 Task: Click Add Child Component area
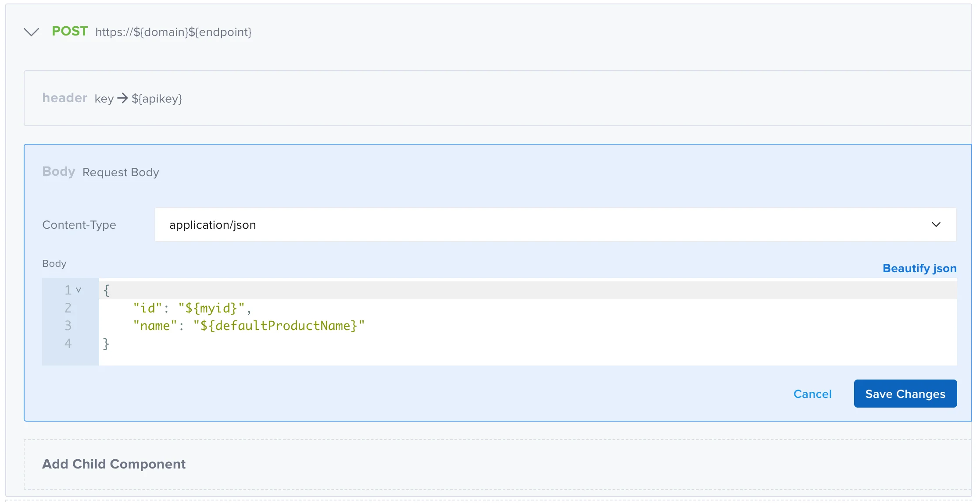(x=114, y=464)
